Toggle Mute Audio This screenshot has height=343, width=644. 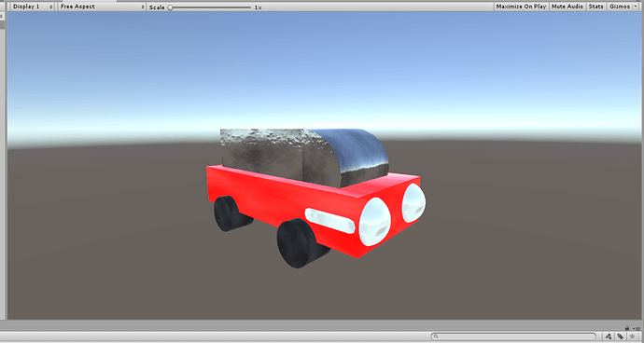(567, 7)
